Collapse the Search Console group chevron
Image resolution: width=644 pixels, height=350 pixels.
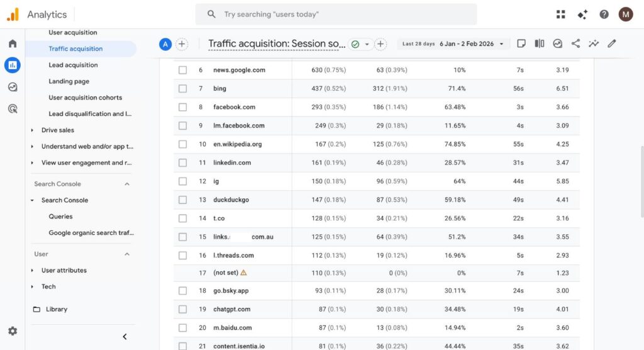point(126,184)
